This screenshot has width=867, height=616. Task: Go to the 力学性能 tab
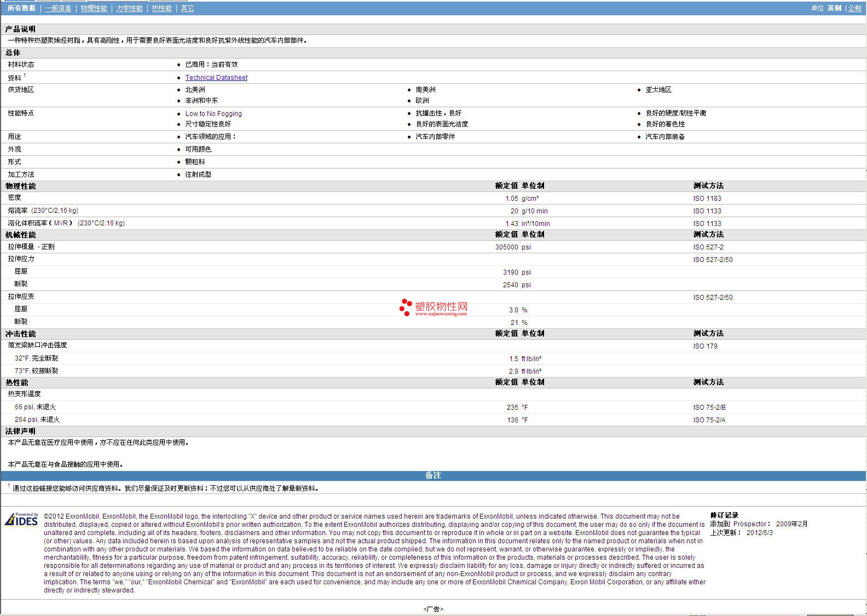129,8
